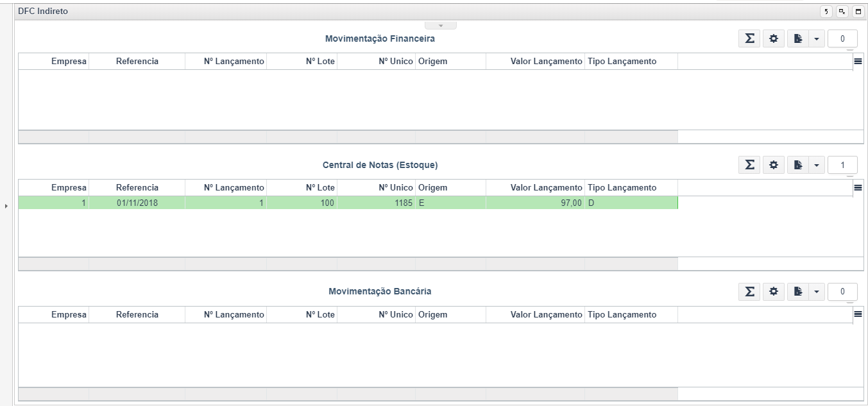Open gear settings for Movimentação Bancária grid

774,292
